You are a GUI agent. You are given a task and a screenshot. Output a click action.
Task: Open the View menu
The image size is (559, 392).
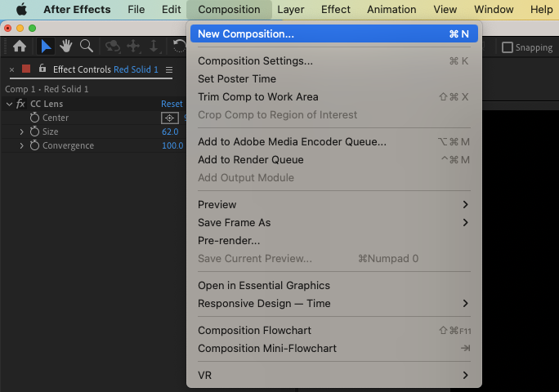(x=445, y=9)
